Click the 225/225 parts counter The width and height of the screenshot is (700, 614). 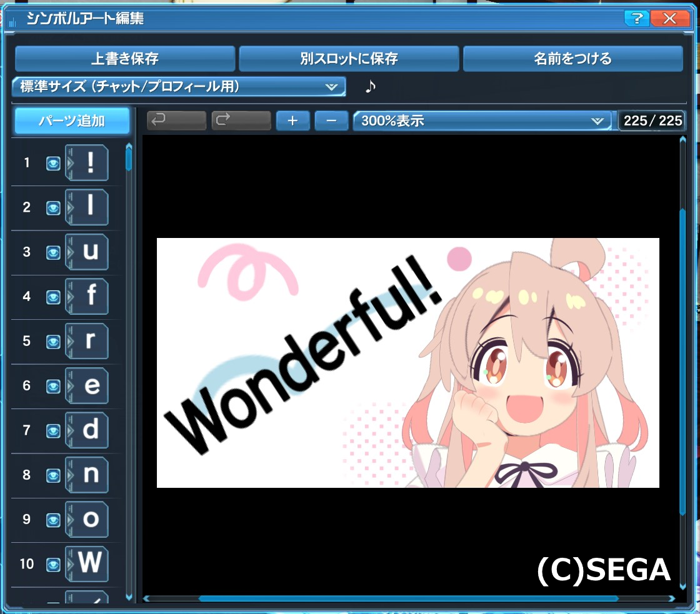(652, 121)
